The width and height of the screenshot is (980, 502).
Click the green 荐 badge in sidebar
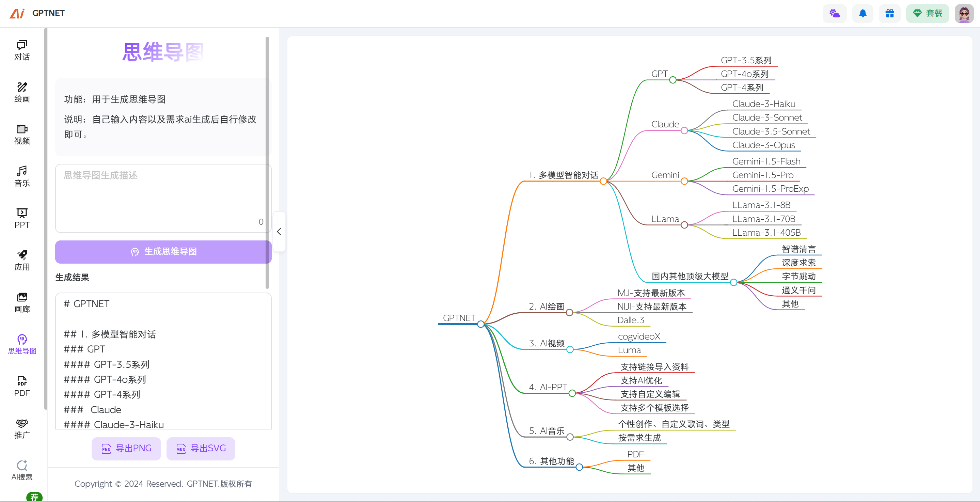(34, 497)
